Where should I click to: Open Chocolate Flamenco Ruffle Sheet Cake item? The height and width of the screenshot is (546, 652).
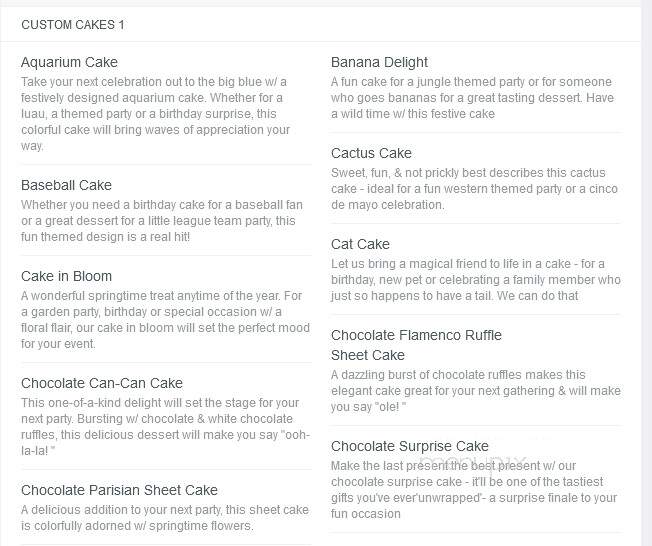(416, 345)
